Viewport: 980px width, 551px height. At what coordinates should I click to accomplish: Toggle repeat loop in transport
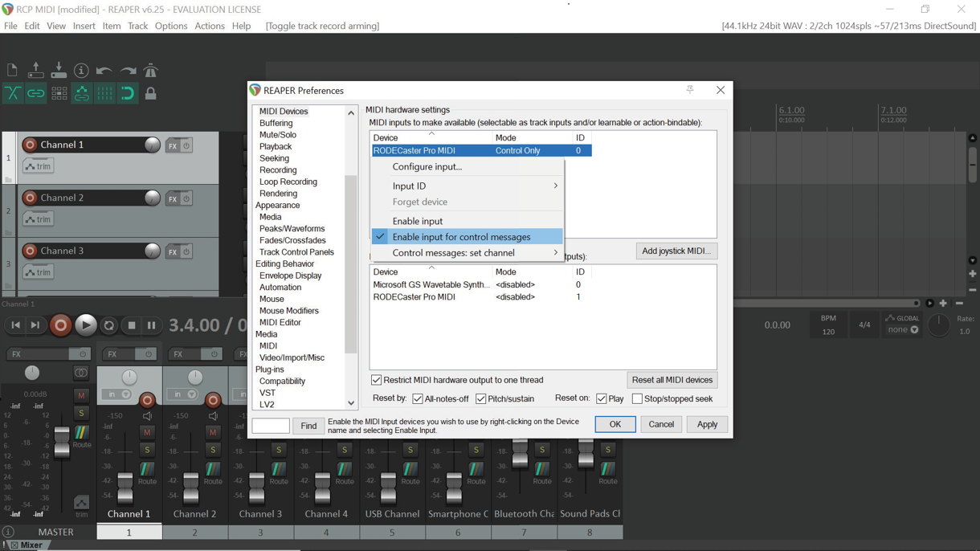coord(109,325)
